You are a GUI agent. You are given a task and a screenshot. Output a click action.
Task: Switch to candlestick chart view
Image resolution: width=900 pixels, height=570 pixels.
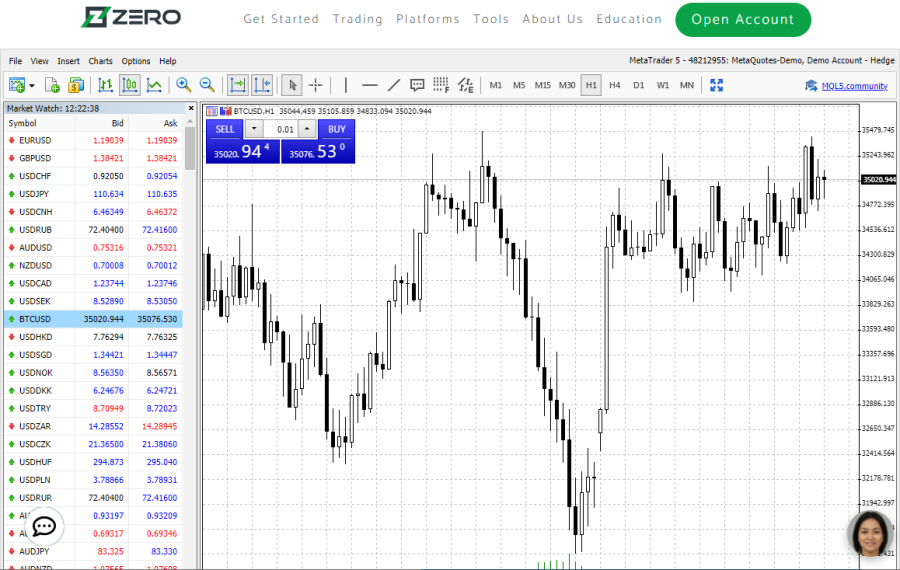[130, 86]
